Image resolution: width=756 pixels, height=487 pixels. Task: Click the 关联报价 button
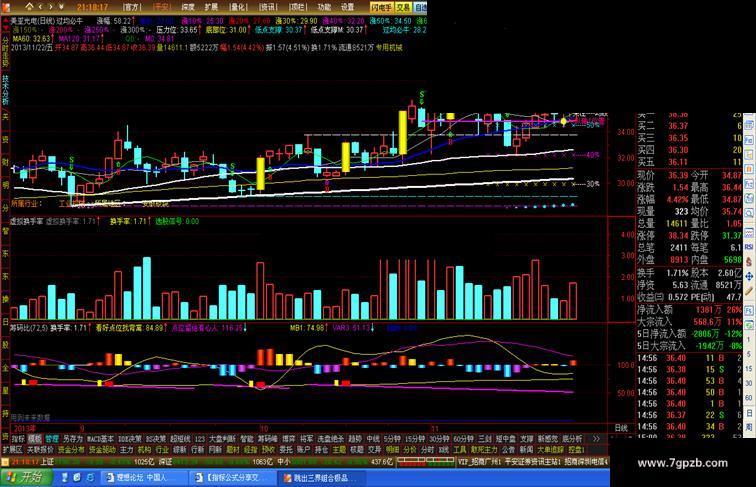[x=40, y=449]
